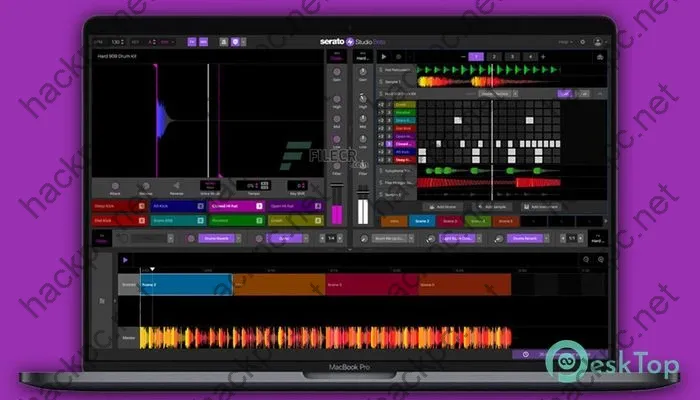This screenshot has width=700, height=400.
Task: Click the BPM value field showing 130
Action: (118, 42)
